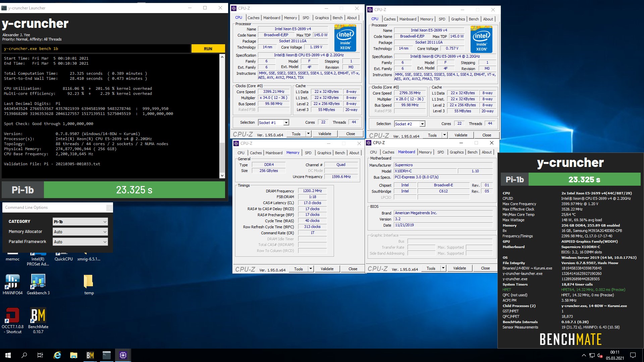Click the X10DRH-C model field
The width and height of the screenshot is (644, 362).
tap(425, 171)
